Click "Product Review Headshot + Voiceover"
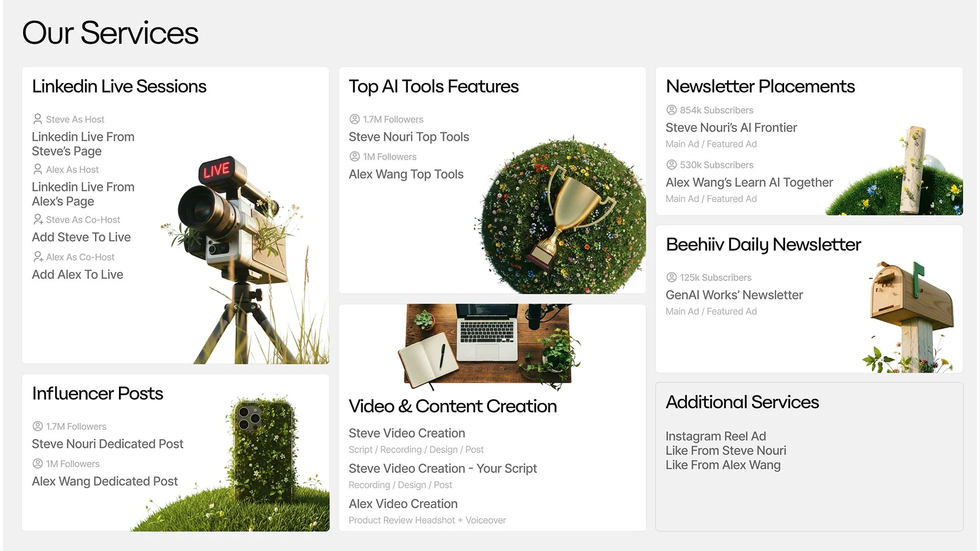This screenshot has width=980, height=551. click(427, 520)
